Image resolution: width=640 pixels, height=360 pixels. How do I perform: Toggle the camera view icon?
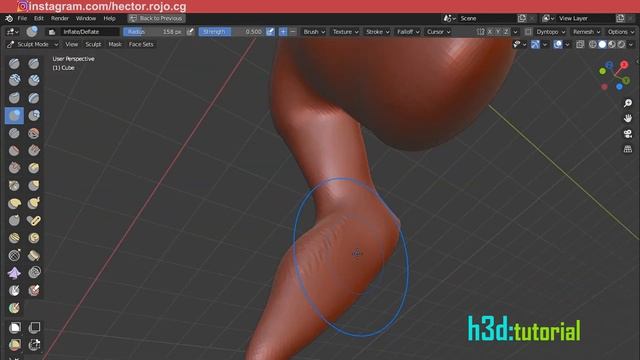(628, 134)
